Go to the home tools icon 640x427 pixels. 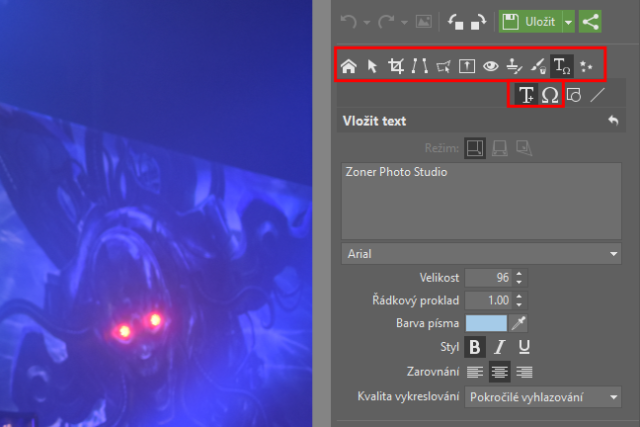(x=349, y=66)
